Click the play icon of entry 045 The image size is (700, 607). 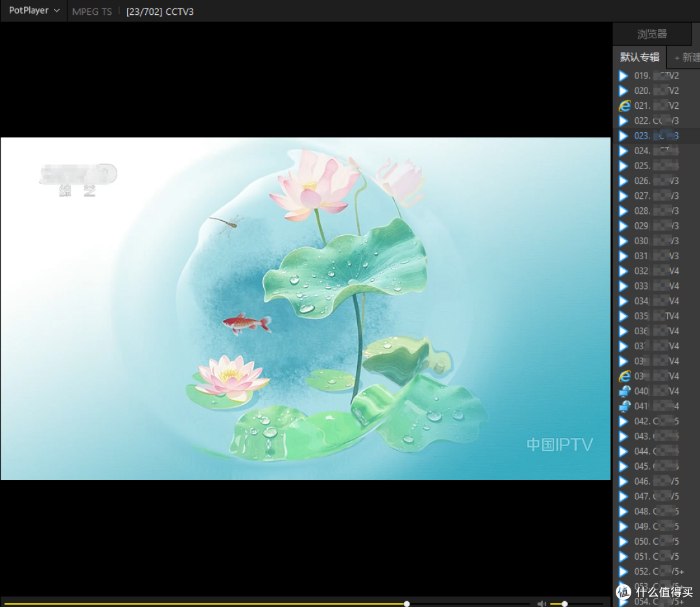624,466
